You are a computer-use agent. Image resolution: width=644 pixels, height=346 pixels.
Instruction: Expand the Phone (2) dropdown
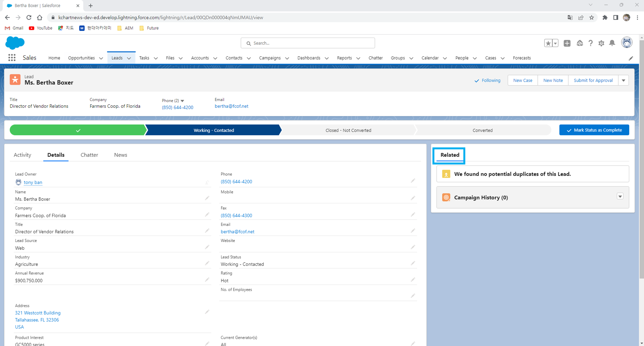coord(182,101)
